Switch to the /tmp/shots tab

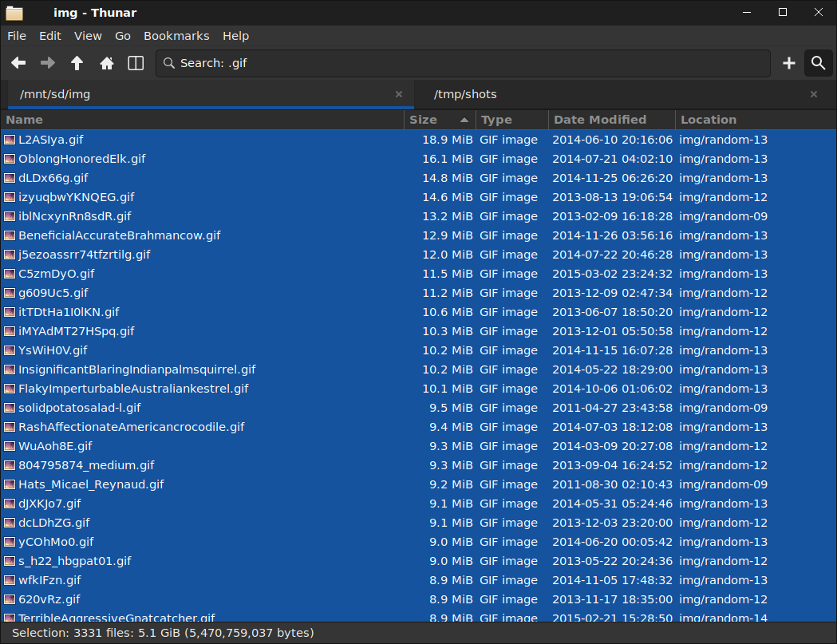pyautogui.click(x=625, y=94)
